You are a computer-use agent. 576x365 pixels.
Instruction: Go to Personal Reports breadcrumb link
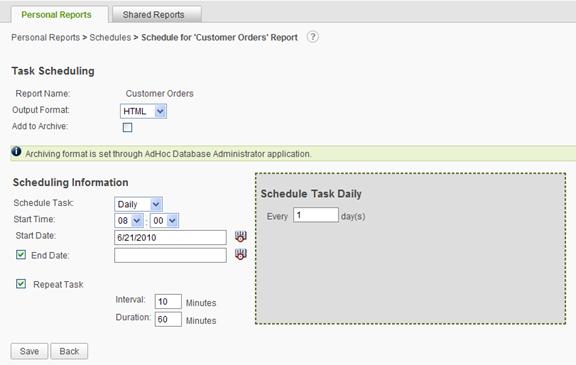[46, 37]
